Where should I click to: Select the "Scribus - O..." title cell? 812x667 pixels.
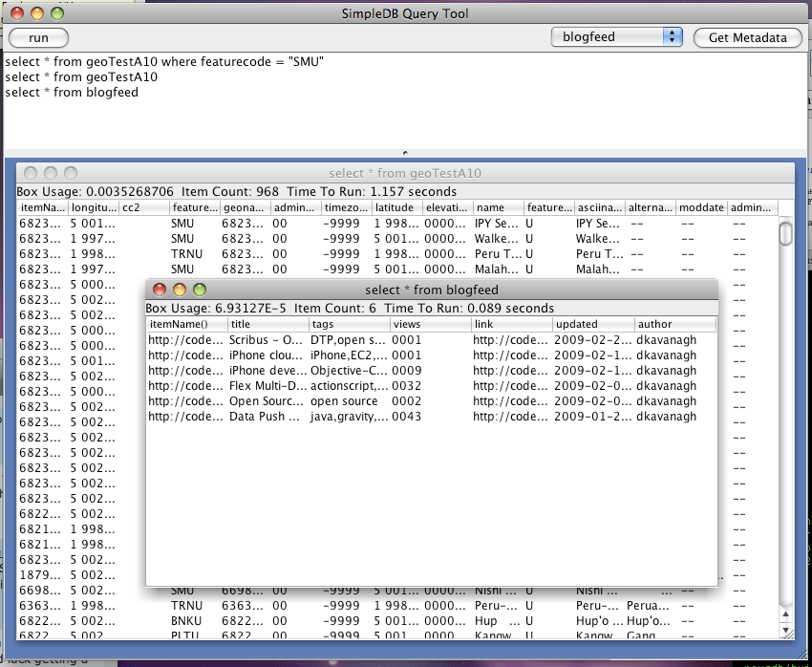click(x=267, y=340)
